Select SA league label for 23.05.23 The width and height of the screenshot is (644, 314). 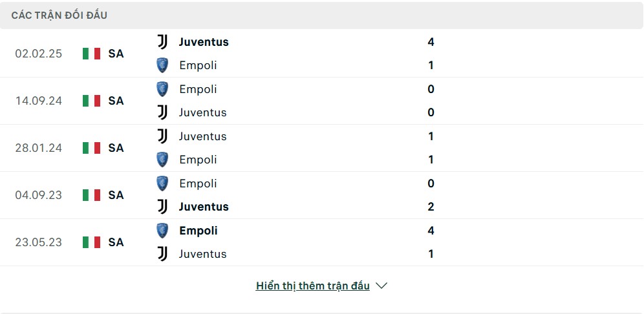tap(116, 242)
